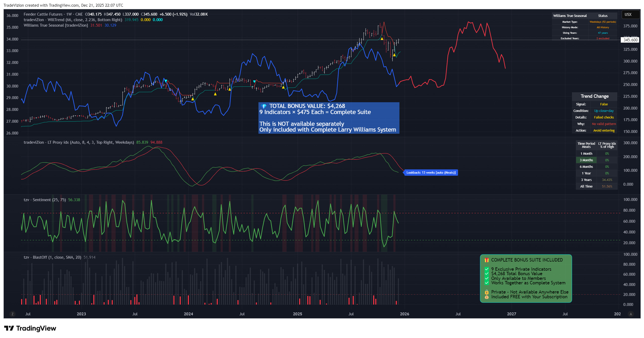Click the LT Proxy 85.839 green value
The height and width of the screenshot is (338, 644).
[142, 142]
